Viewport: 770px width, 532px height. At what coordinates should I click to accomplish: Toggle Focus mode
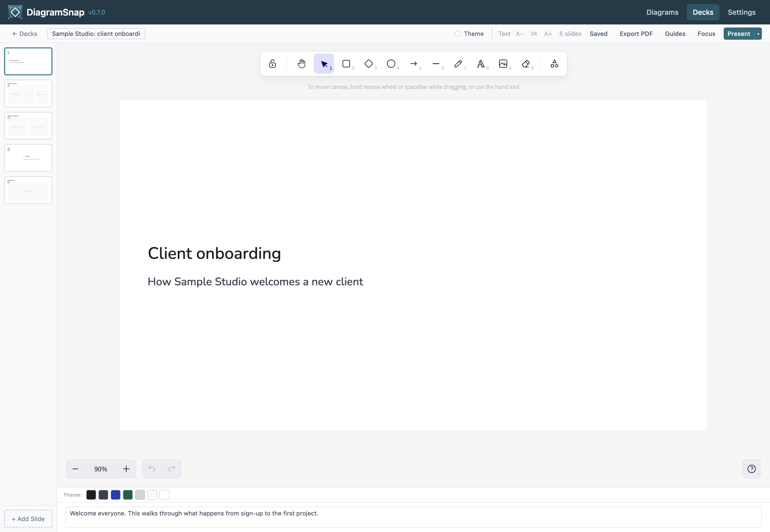(x=706, y=34)
